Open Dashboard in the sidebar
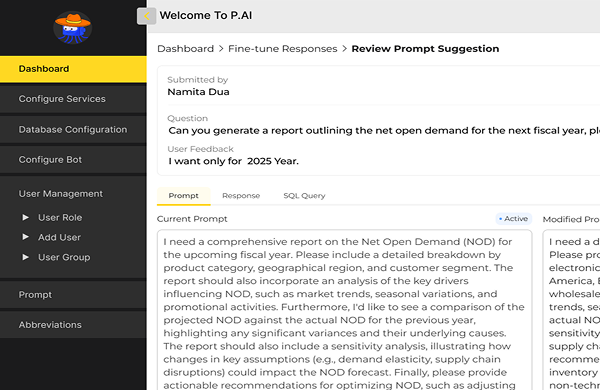 (73, 69)
